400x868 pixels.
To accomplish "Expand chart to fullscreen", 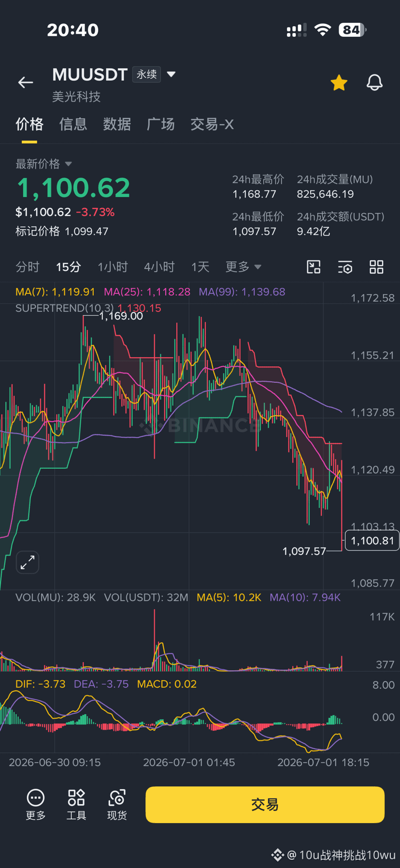I will click(28, 562).
